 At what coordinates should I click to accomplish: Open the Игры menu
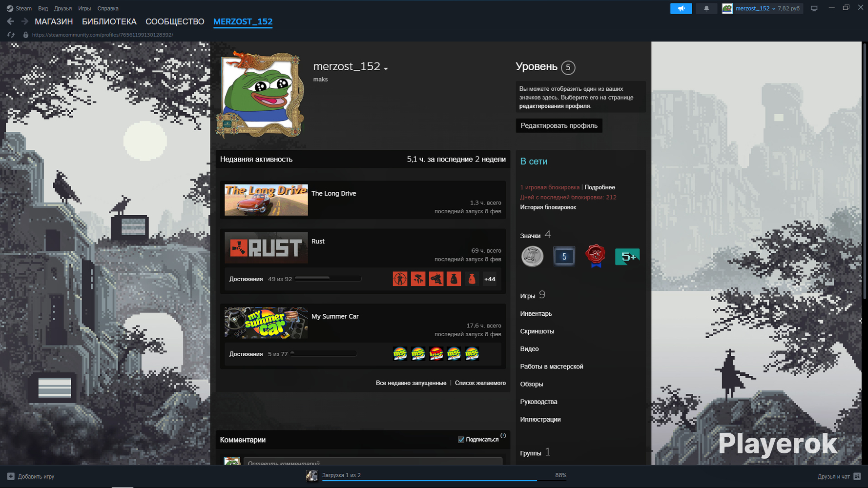coord(84,8)
